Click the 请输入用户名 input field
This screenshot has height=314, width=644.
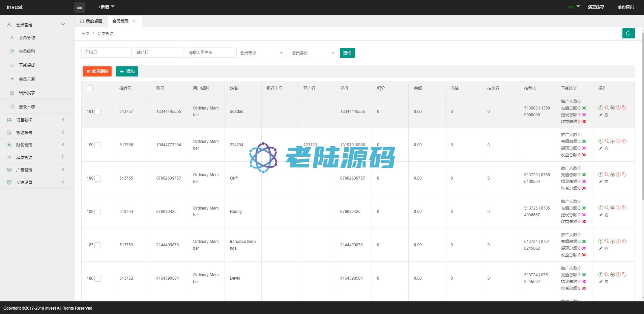click(210, 53)
